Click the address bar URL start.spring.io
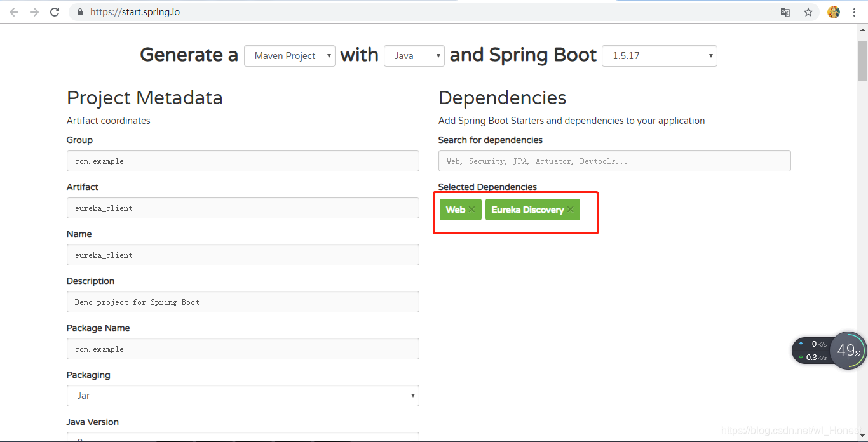Screen dimensions: 868x442 (135, 12)
